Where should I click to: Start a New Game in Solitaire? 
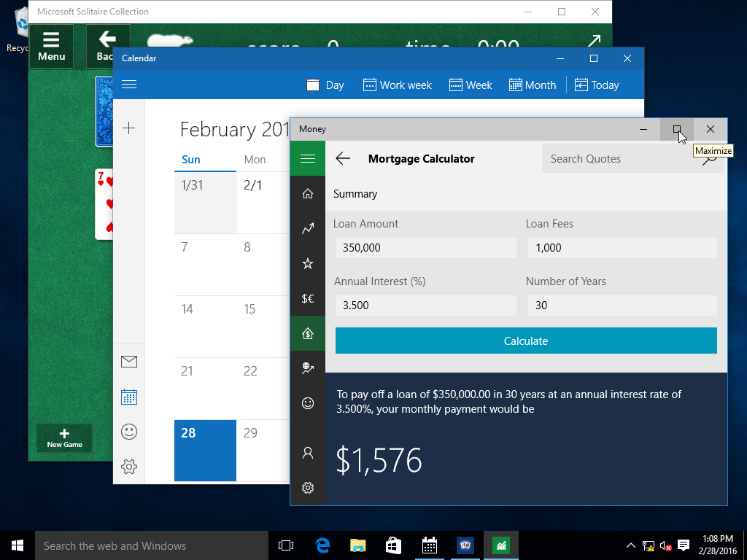pyautogui.click(x=64, y=438)
